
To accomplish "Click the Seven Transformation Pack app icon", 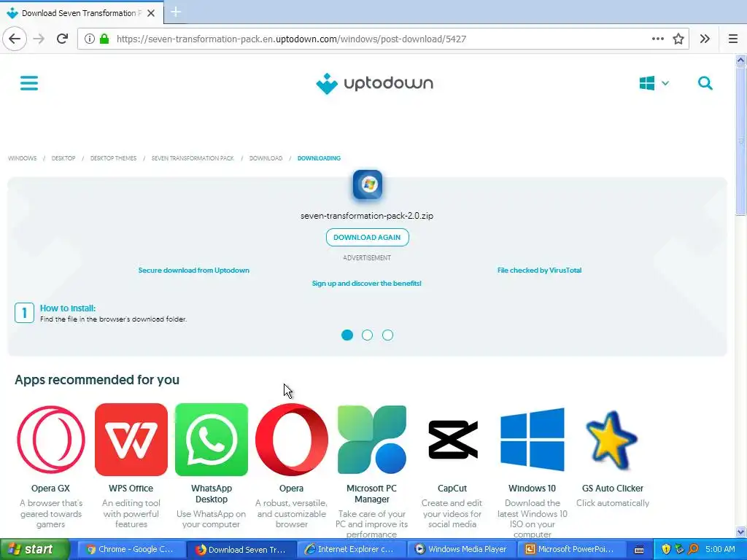I will 368,184.
